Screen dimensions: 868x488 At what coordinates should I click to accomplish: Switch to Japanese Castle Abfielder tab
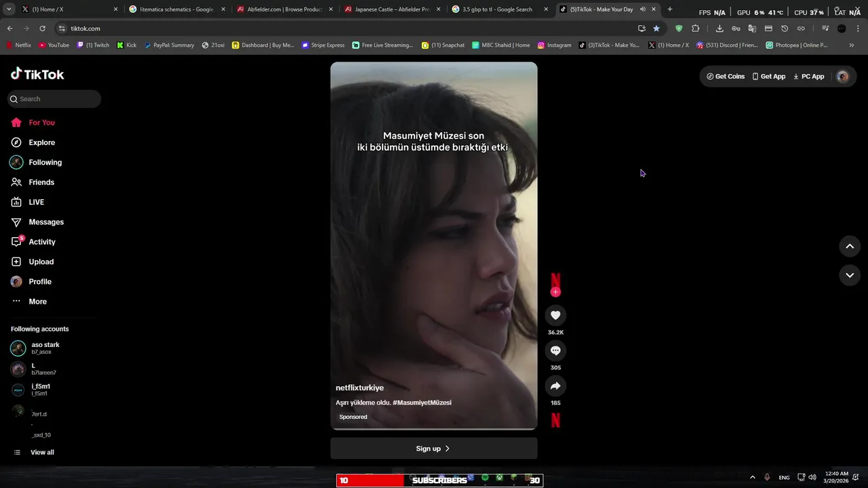pyautogui.click(x=393, y=9)
